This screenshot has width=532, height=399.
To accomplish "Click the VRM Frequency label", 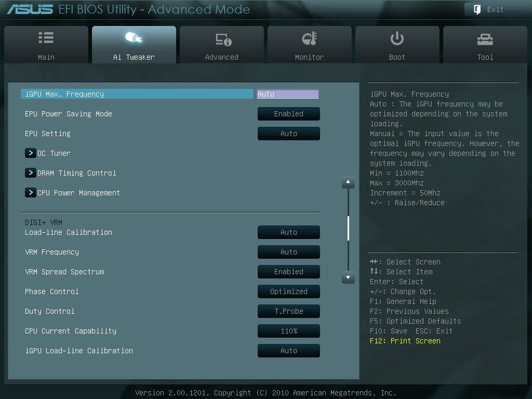I will (x=52, y=252).
